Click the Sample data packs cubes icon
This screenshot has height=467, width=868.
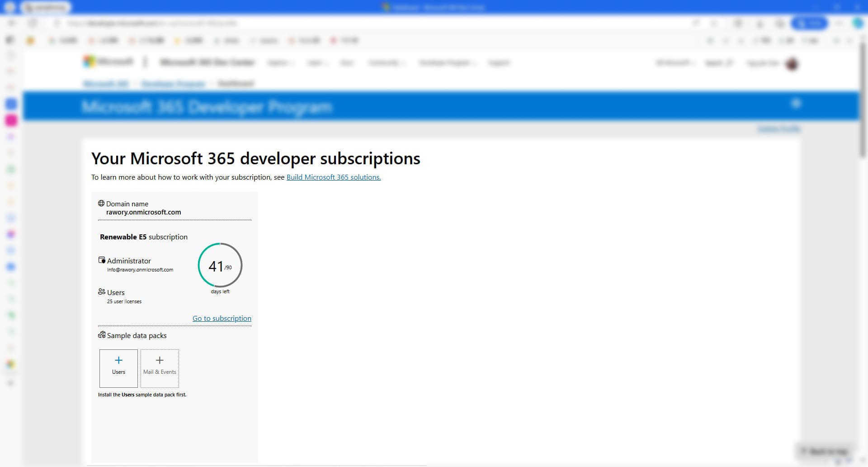click(102, 335)
